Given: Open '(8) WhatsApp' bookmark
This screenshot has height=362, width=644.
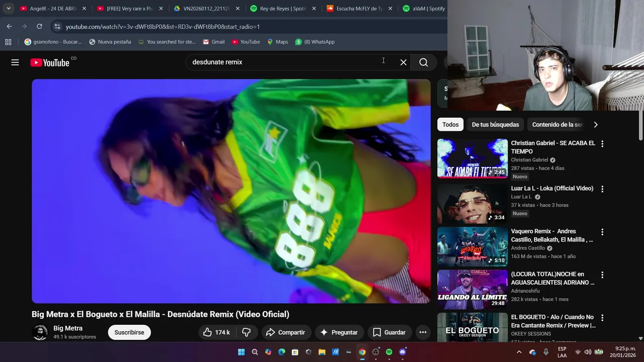Looking at the screenshot, I should 314,42.
